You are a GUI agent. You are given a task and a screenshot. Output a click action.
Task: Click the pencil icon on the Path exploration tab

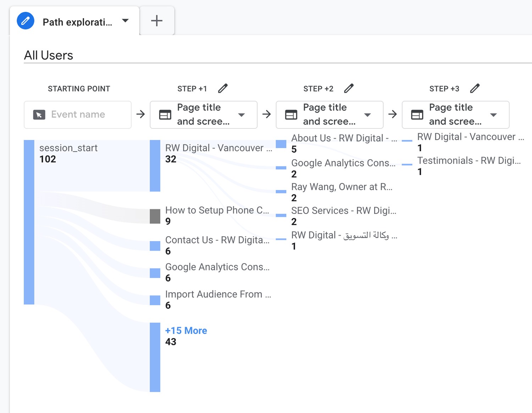pos(25,21)
